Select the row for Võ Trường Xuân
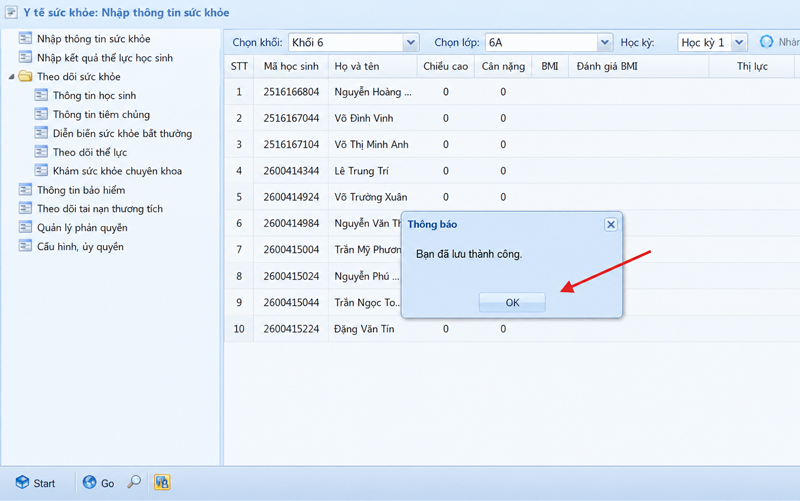The height and width of the screenshot is (501, 800). click(512, 197)
